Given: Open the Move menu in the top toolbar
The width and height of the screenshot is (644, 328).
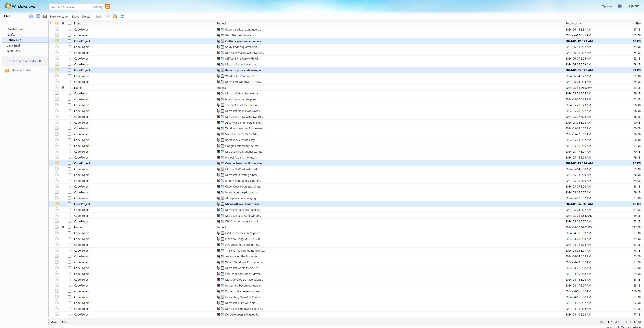Looking at the screenshot, I should [x=75, y=17].
